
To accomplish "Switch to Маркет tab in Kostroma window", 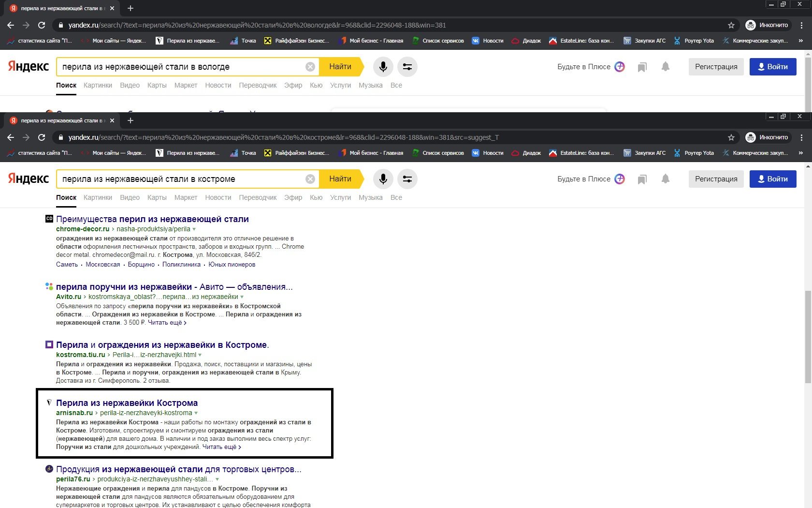I will point(186,197).
